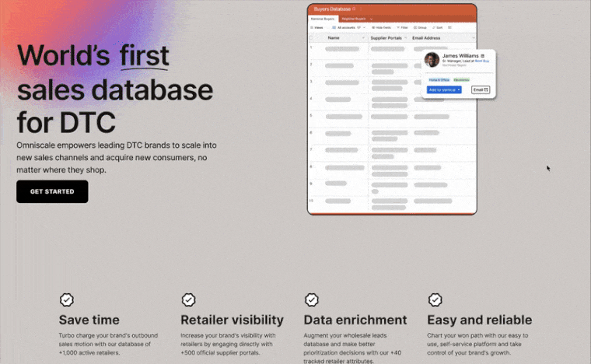
Task: Click the Easy and reliable checkmark badge icon
Action: 435,300
